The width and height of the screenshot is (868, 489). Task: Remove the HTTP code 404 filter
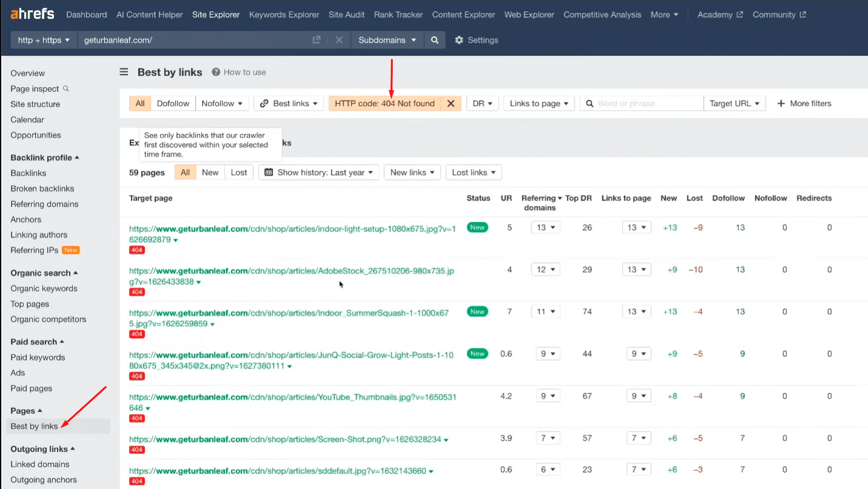[x=450, y=104]
